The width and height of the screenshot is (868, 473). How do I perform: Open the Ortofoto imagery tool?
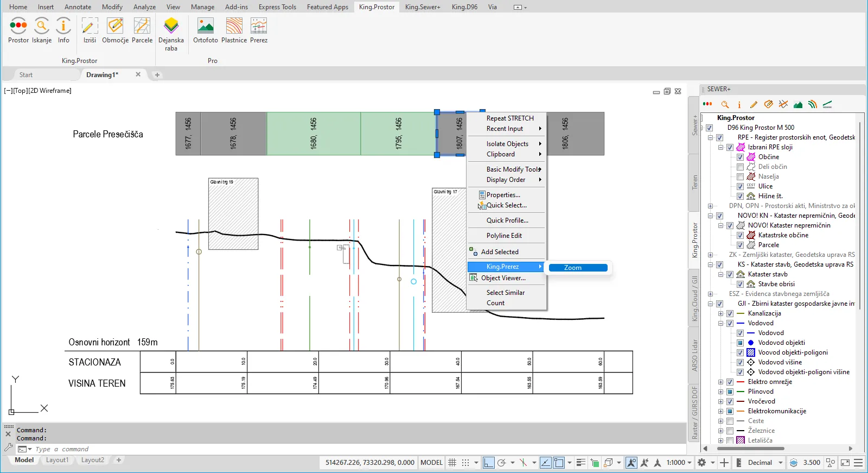(206, 26)
